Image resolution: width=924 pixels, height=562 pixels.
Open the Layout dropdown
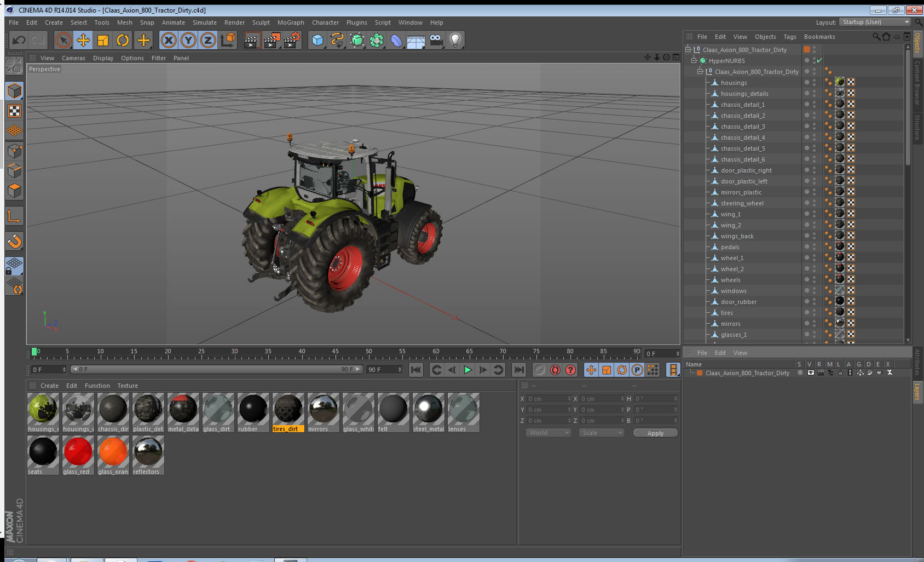[875, 22]
